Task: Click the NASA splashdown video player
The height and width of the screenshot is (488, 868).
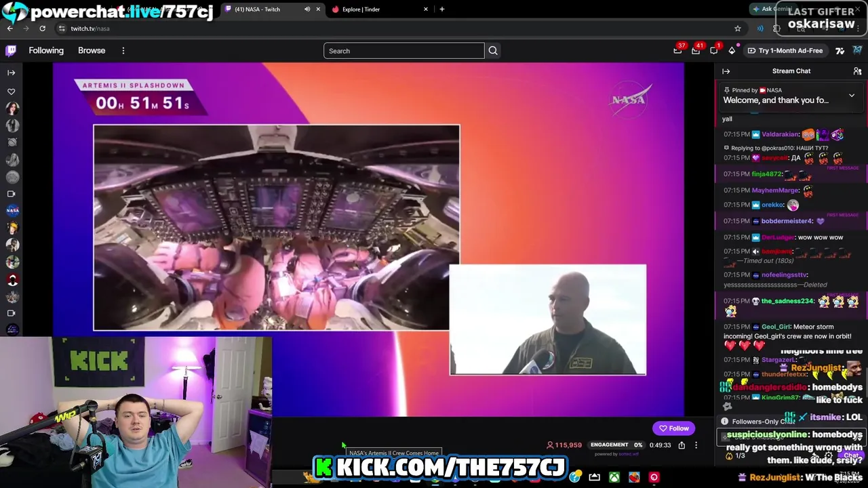Action: 368,239
